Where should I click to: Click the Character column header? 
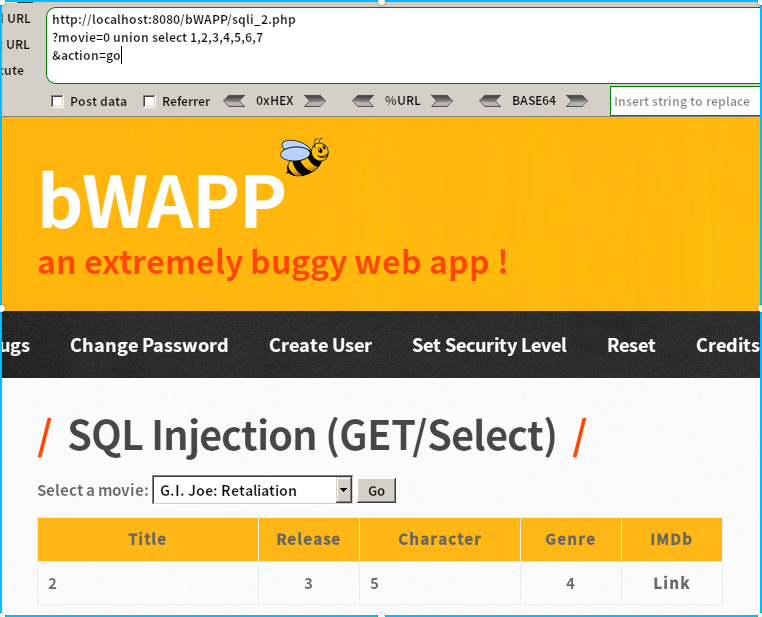pyautogui.click(x=440, y=539)
